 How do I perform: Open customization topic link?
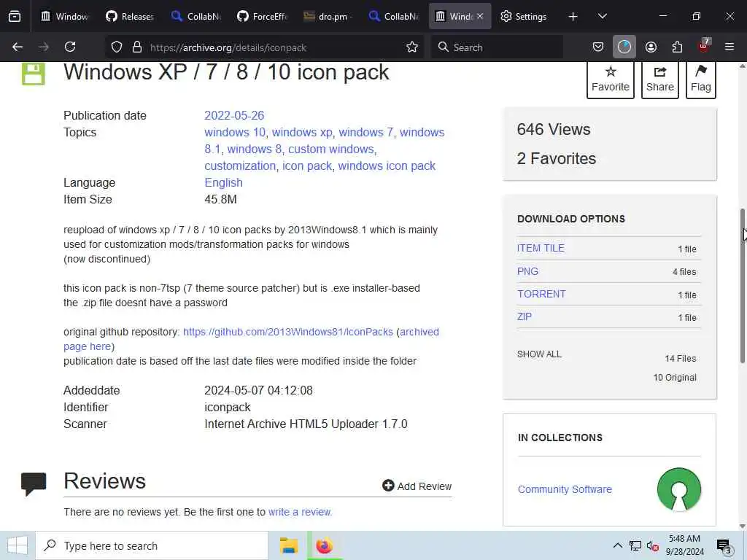point(240,166)
